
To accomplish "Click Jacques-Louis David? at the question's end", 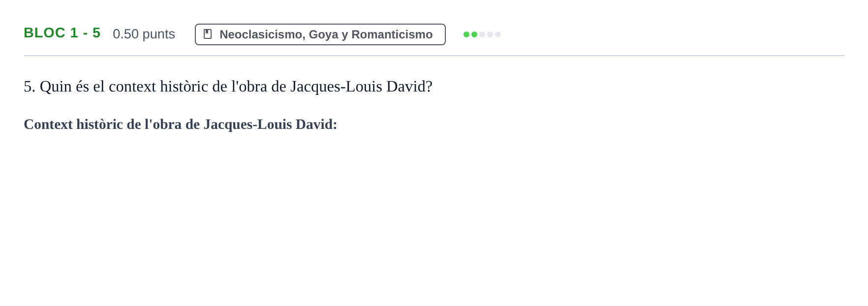I will pyautogui.click(x=361, y=87).
